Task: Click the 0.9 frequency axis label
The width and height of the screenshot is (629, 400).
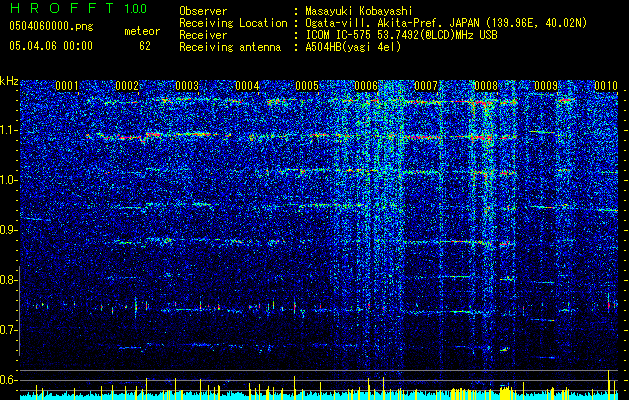Action: (x=8, y=230)
